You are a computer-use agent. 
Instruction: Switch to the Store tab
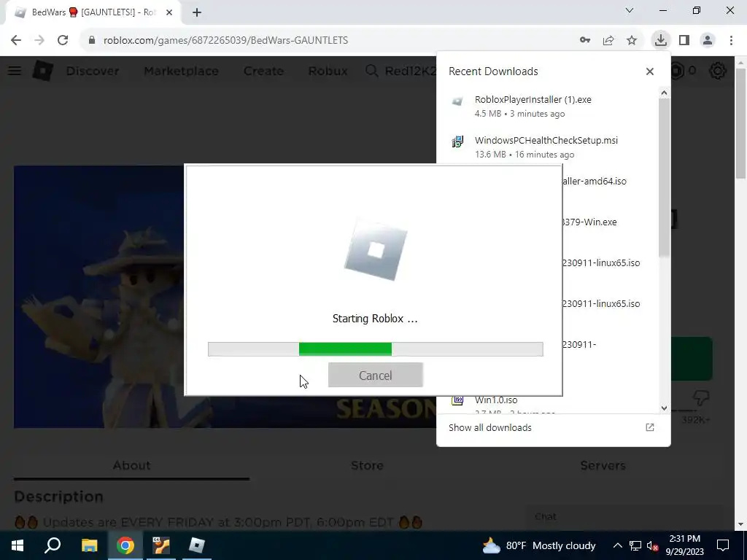point(367,465)
